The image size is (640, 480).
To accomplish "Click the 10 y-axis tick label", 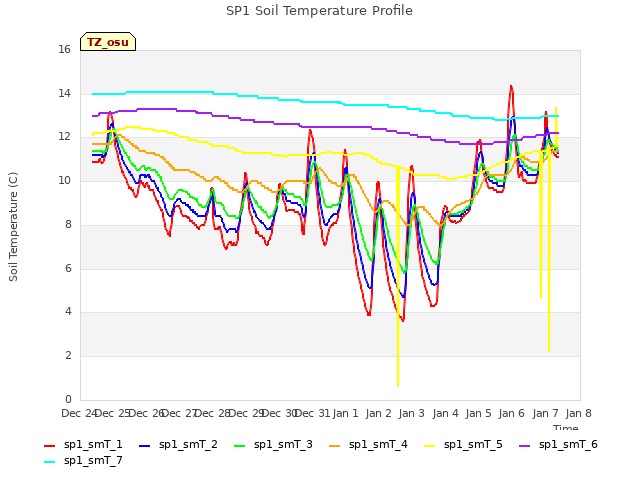I will coord(64,180).
